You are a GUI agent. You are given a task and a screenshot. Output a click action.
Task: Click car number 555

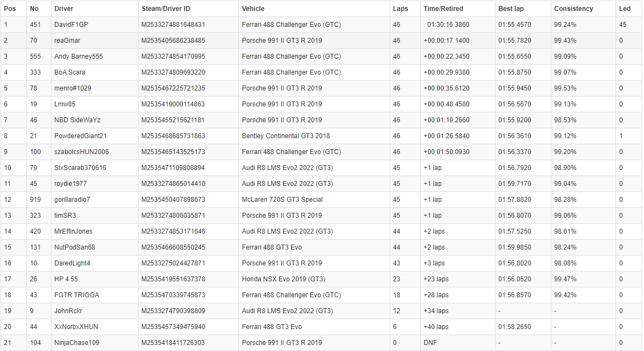(x=35, y=56)
